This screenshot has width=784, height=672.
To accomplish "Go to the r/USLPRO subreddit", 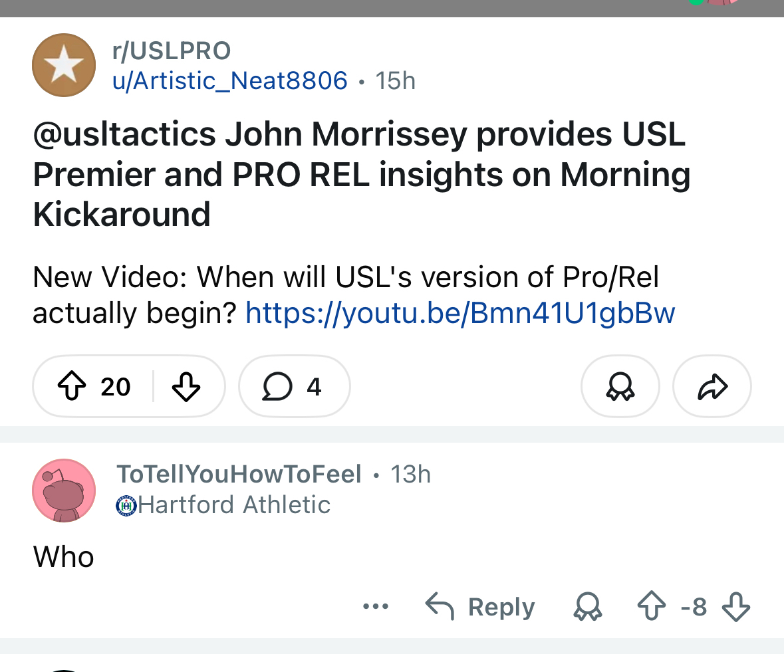I will (172, 51).
